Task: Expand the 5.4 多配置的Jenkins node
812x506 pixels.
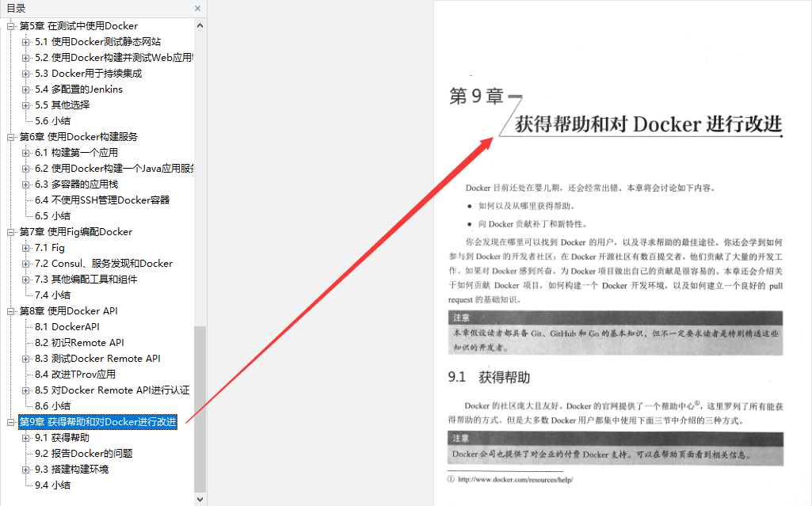Action: pos(26,89)
